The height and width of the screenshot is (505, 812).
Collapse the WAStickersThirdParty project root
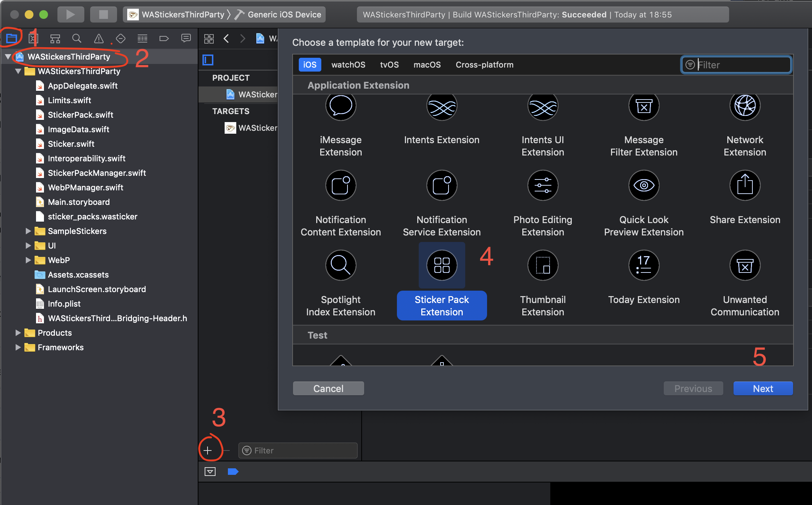(8, 57)
